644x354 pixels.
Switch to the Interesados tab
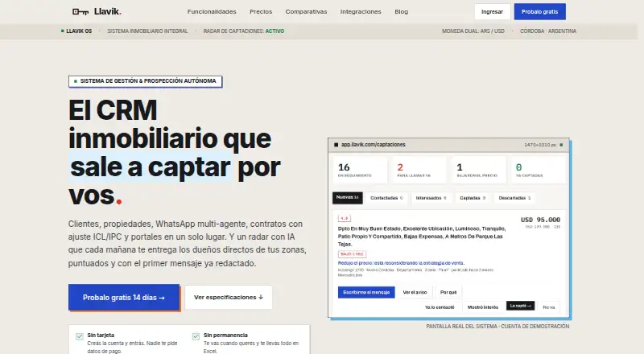431,198
